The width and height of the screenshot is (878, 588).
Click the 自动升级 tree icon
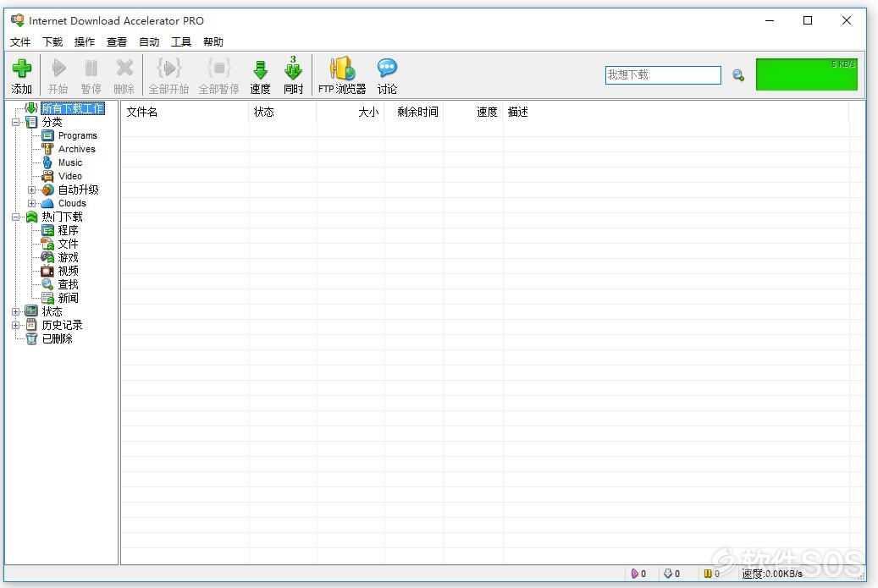[x=47, y=190]
